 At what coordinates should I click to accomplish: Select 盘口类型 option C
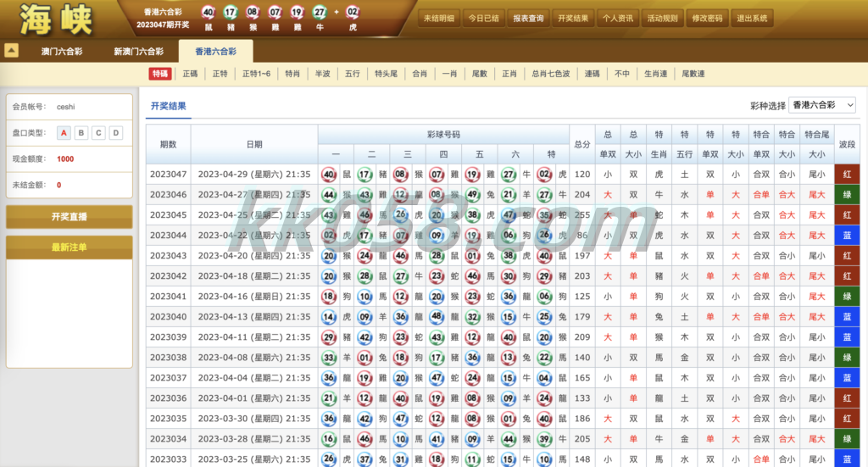[x=98, y=133]
